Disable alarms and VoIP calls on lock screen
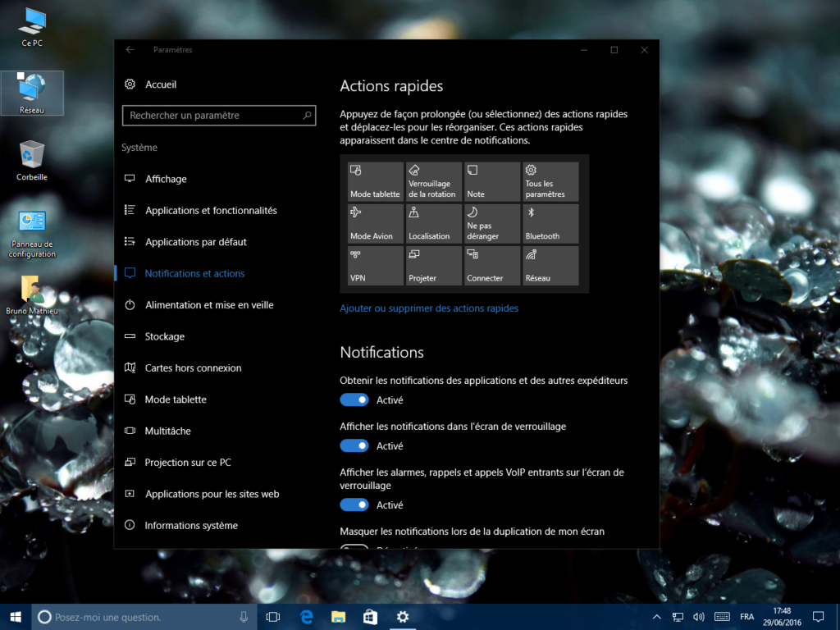Viewport: 840px width, 630px height. (354, 504)
